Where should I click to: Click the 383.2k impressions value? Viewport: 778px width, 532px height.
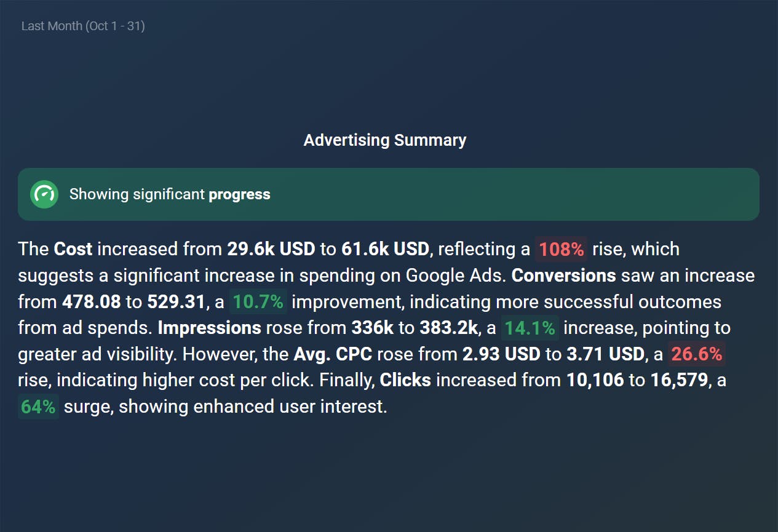tap(449, 328)
